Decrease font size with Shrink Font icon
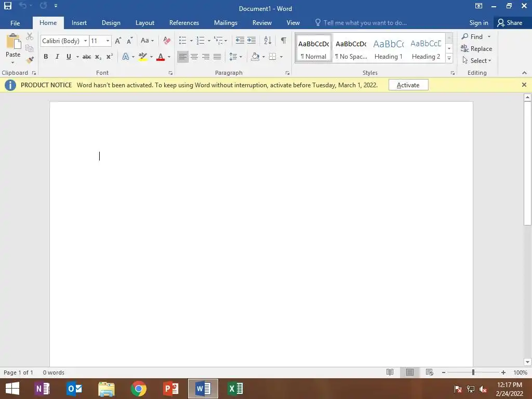 (x=129, y=41)
